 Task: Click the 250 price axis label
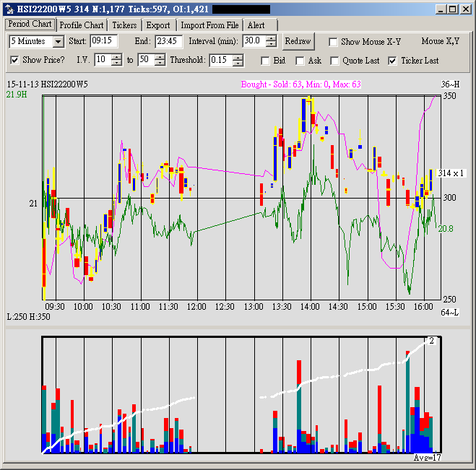point(449,300)
